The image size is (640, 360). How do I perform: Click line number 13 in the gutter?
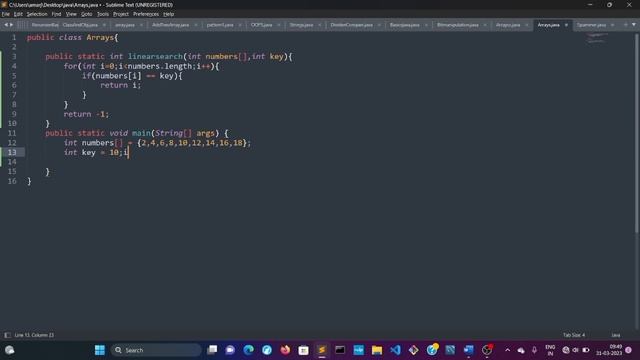click(x=12, y=152)
